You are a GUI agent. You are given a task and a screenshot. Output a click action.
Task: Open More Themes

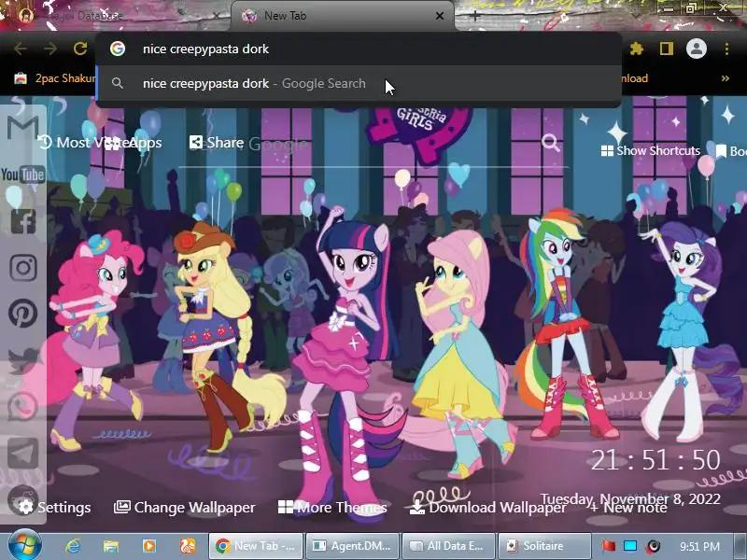click(332, 507)
